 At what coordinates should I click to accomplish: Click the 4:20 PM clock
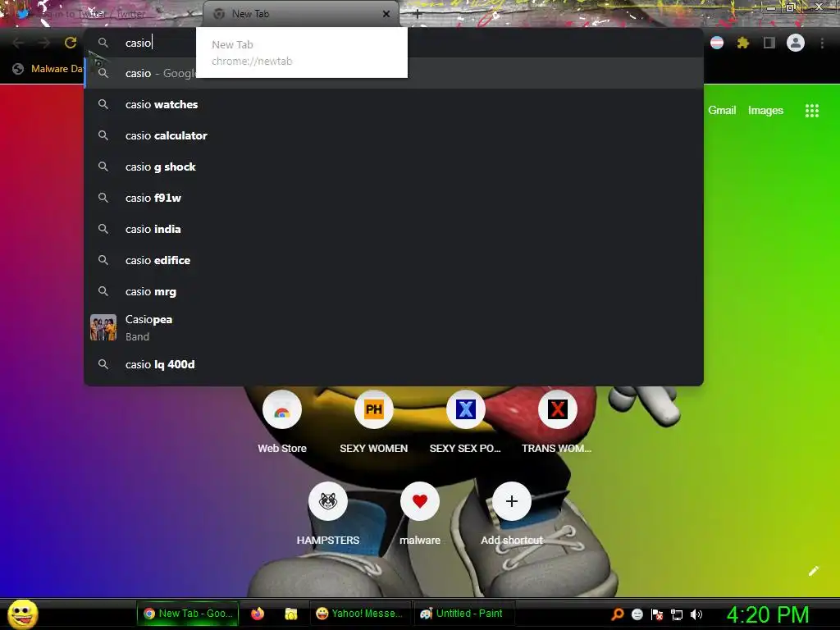768,614
